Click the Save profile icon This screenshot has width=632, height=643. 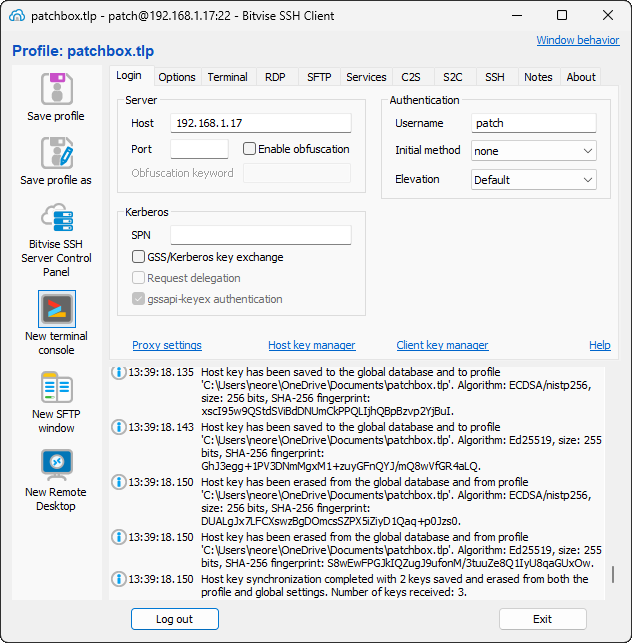[57, 89]
